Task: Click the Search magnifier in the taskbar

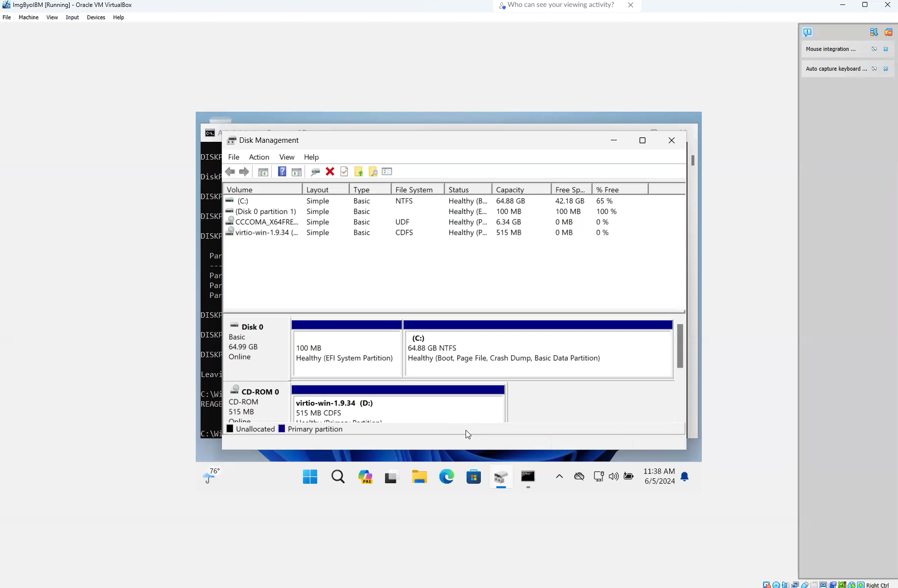Action: point(338,477)
